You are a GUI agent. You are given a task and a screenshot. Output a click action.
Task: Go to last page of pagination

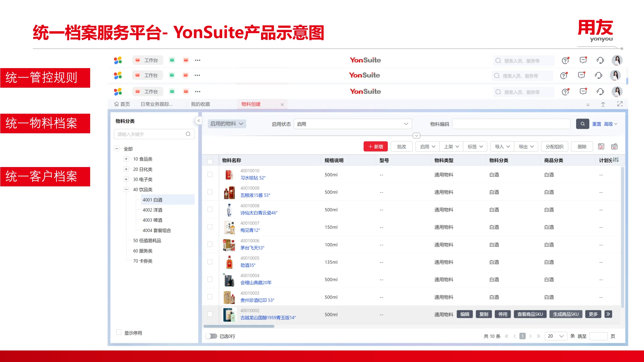(538, 336)
